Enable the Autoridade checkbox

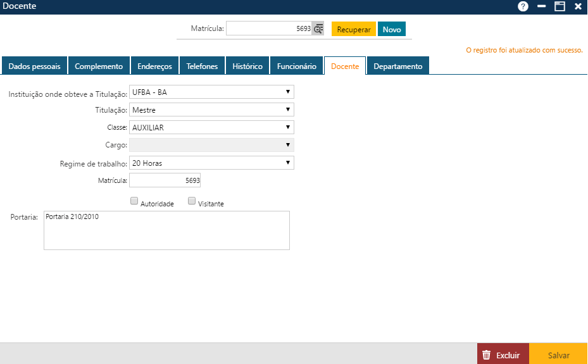point(134,201)
